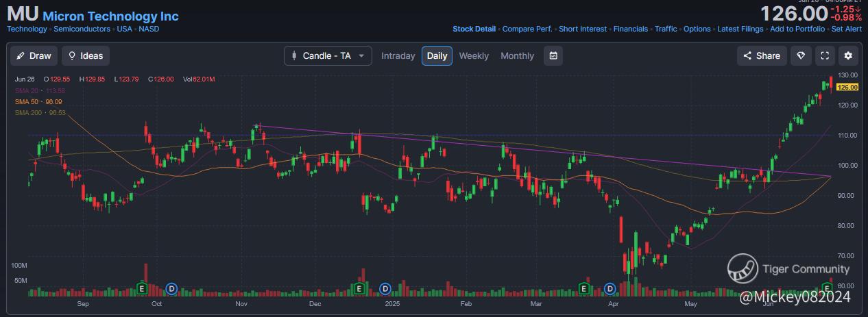
Task: Open the Draw tool
Action: click(34, 56)
